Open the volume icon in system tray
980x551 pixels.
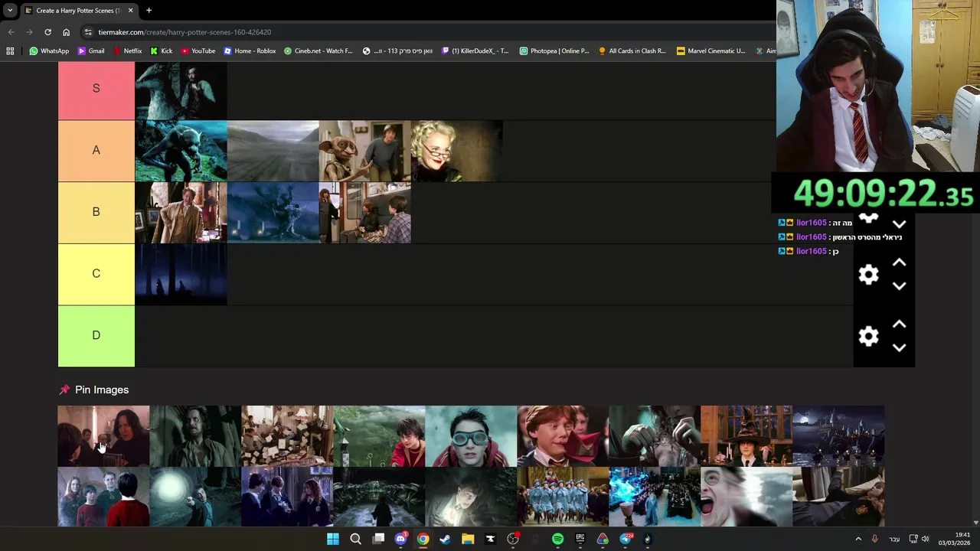pos(926,539)
